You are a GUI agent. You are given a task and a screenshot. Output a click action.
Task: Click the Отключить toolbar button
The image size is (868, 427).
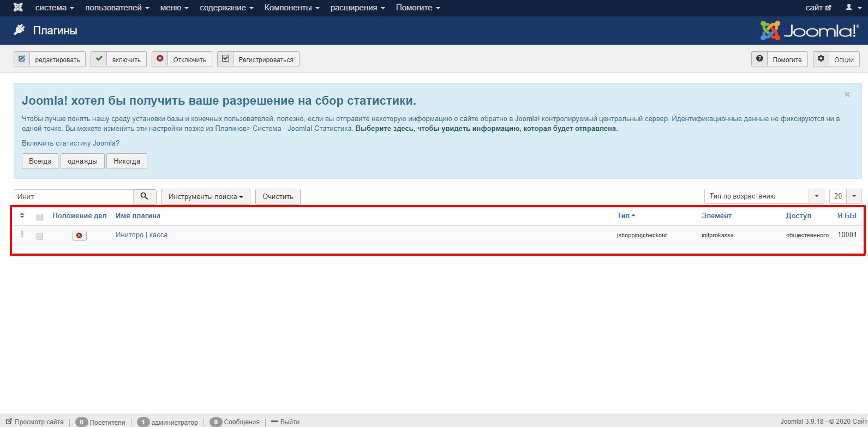(x=182, y=59)
